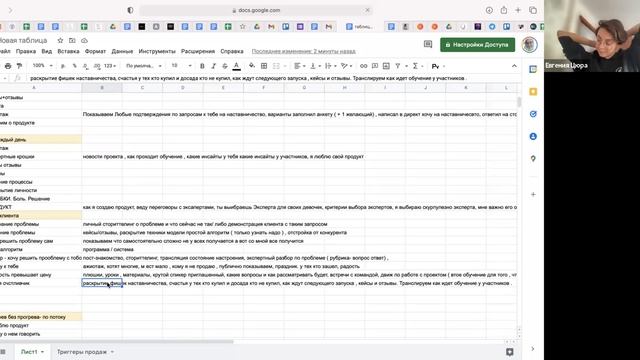This screenshot has height=360, width=640.
Task: Click the docs.google.com address bar
Action: [x=256, y=10]
